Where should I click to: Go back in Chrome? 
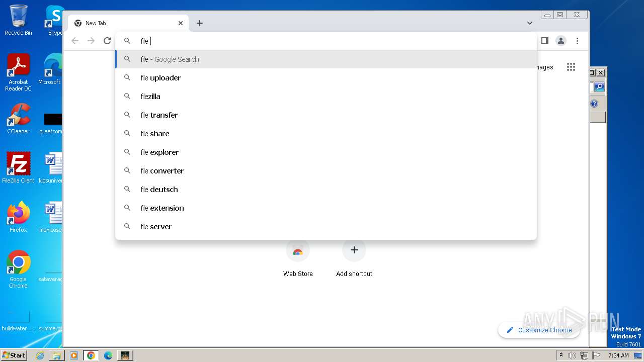(75, 41)
